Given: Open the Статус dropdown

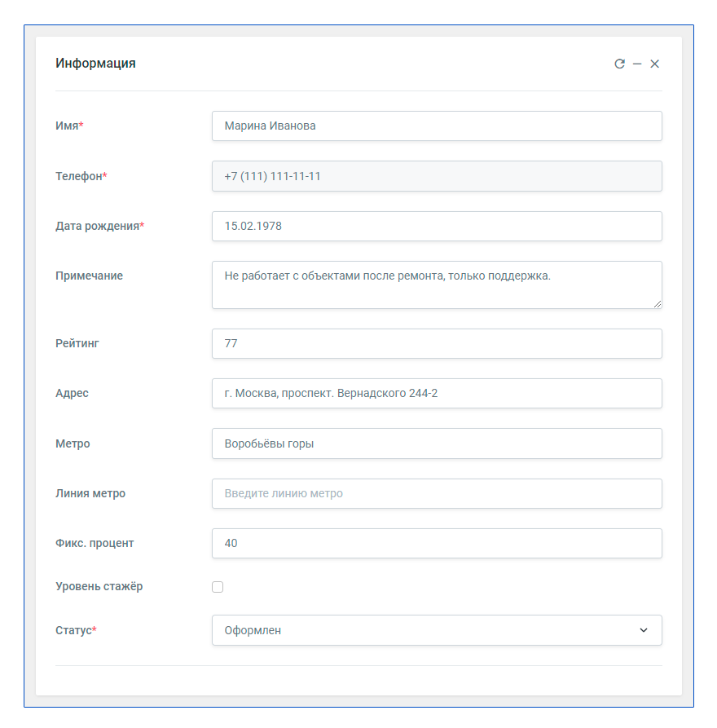Looking at the screenshot, I should 437,630.
